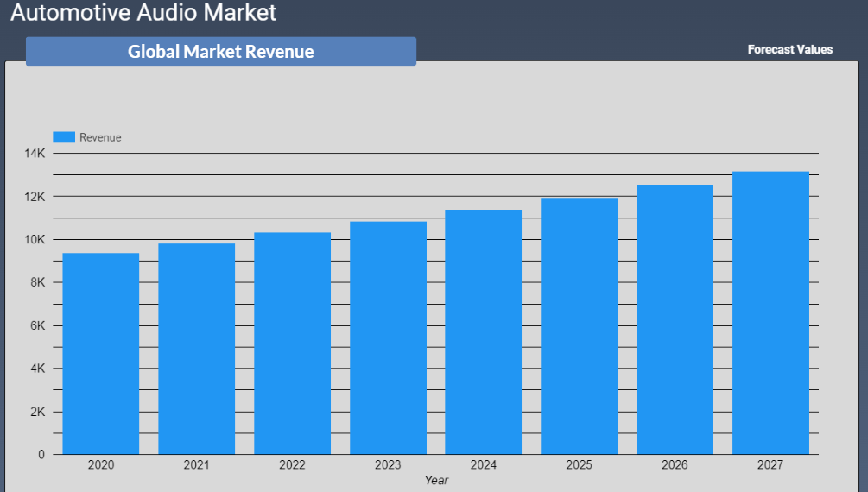This screenshot has width=868, height=492.
Task: Click the 2024 x-axis year label
Action: [484, 465]
